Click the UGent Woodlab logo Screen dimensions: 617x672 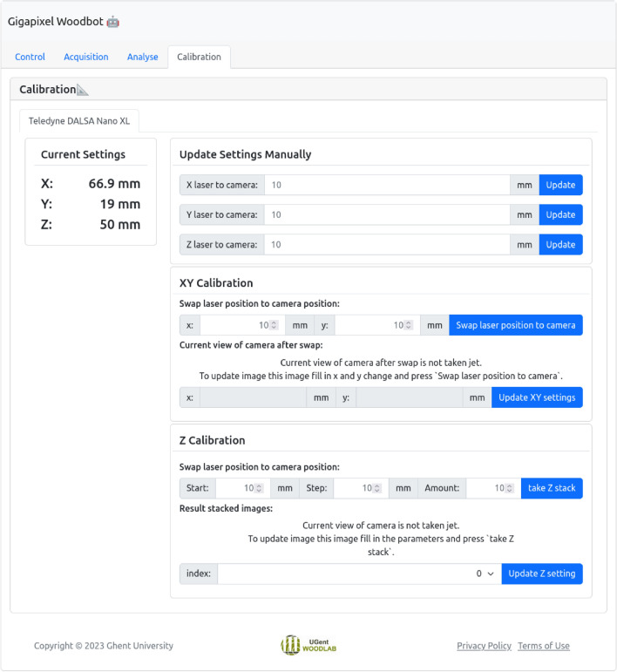point(308,645)
